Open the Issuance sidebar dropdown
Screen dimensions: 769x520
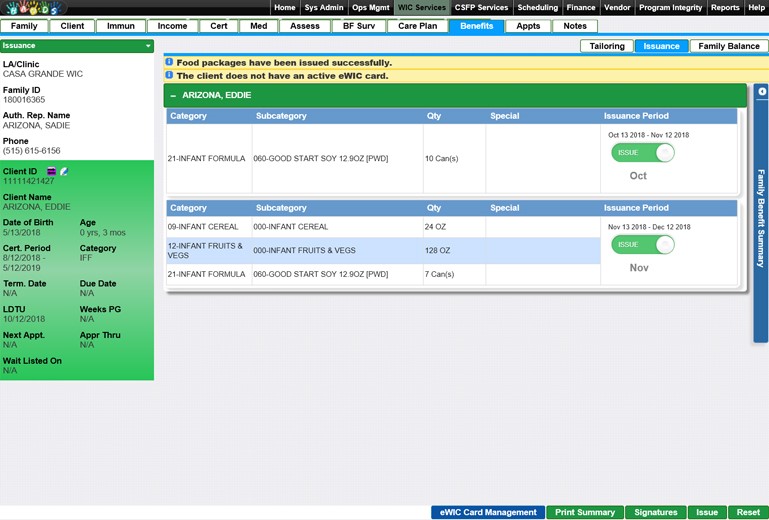pyautogui.click(x=148, y=46)
